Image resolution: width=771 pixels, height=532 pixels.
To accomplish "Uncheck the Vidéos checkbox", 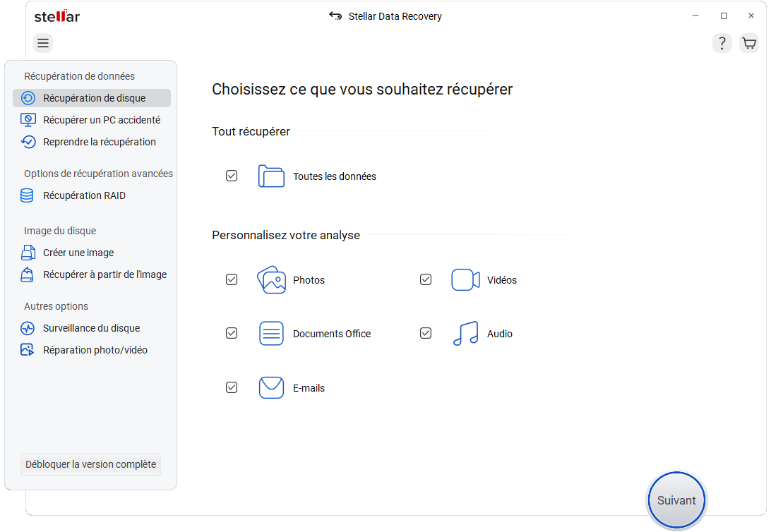I will click(x=426, y=279).
